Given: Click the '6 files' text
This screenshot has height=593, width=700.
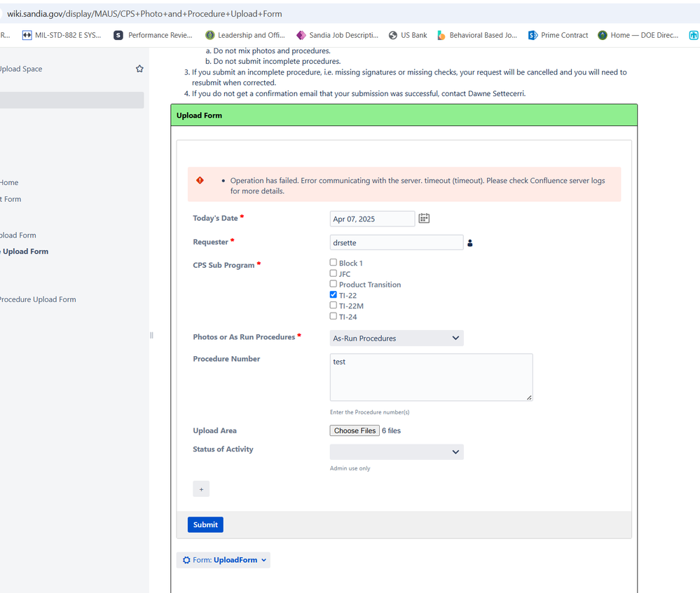Looking at the screenshot, I should (391, 430).
